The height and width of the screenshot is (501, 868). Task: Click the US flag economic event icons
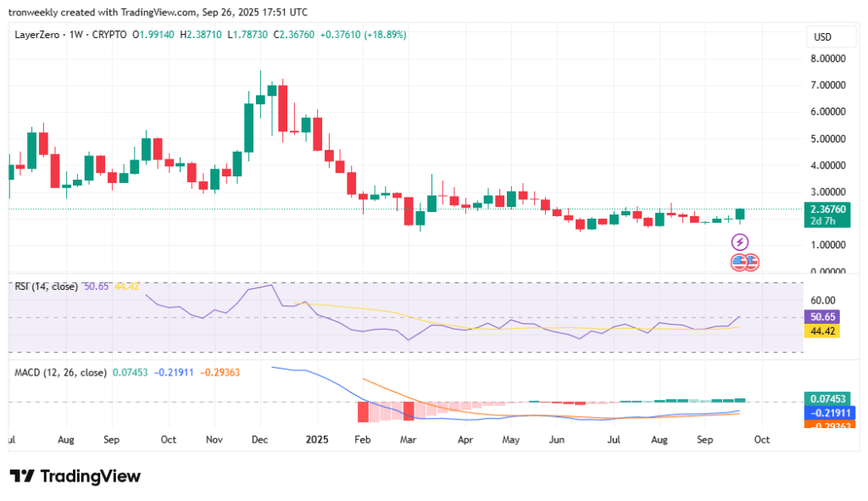pos(744,262)
